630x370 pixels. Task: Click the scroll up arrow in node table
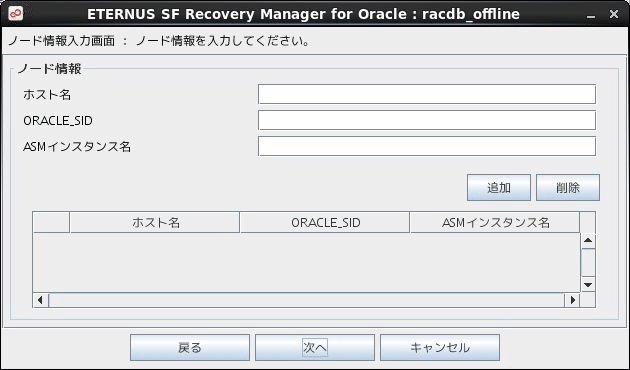tap(588, 240)
